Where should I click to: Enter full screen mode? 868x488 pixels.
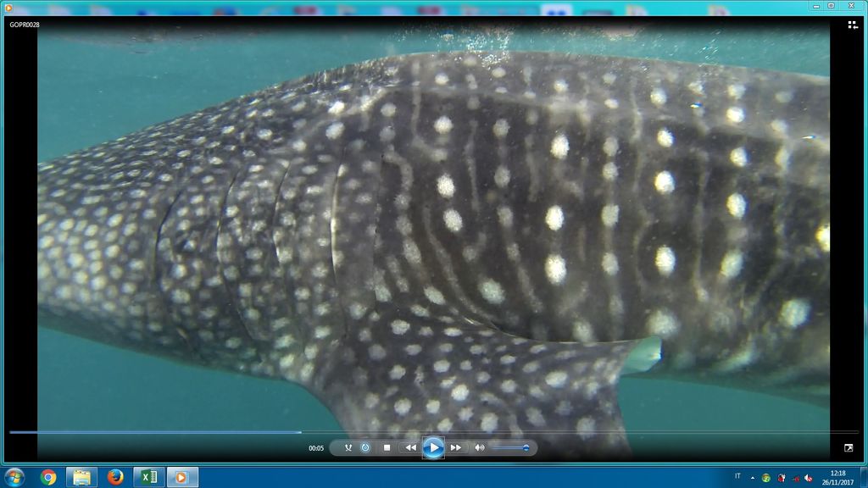tap(849, 447)
